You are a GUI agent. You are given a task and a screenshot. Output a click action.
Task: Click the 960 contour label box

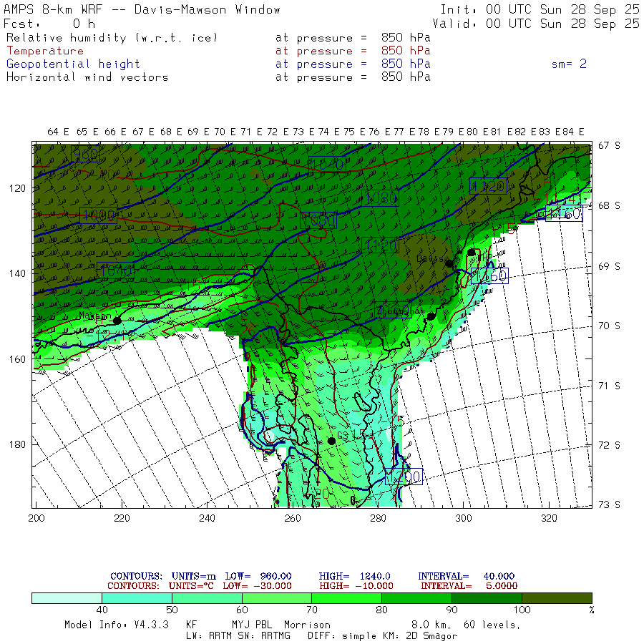(85, 155)
